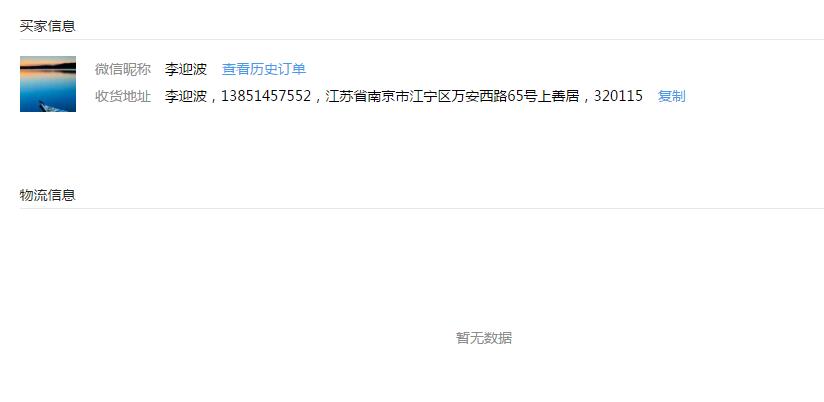Click the 复制 link beside the address
Viewport: 824px width, 402px height.
671,96
